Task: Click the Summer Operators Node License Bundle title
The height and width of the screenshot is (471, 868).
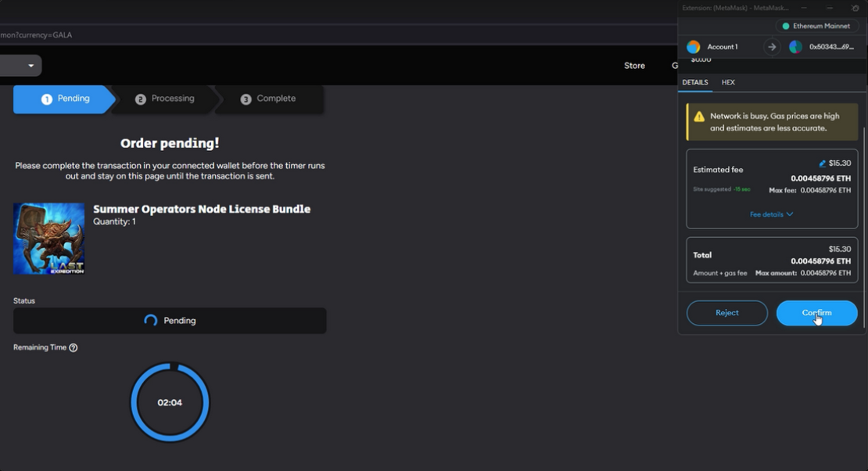Action: 202,209
